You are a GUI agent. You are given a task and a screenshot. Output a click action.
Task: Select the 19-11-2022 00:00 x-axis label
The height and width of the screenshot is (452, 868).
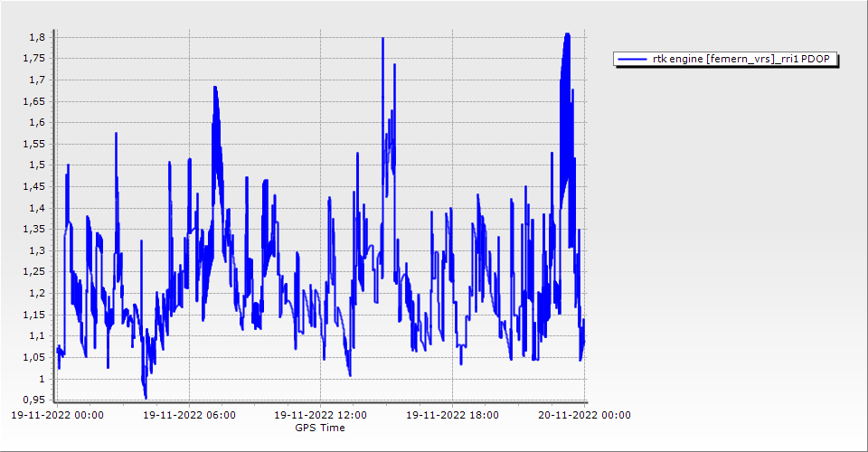pyautogui.click(x=57, y=415)
